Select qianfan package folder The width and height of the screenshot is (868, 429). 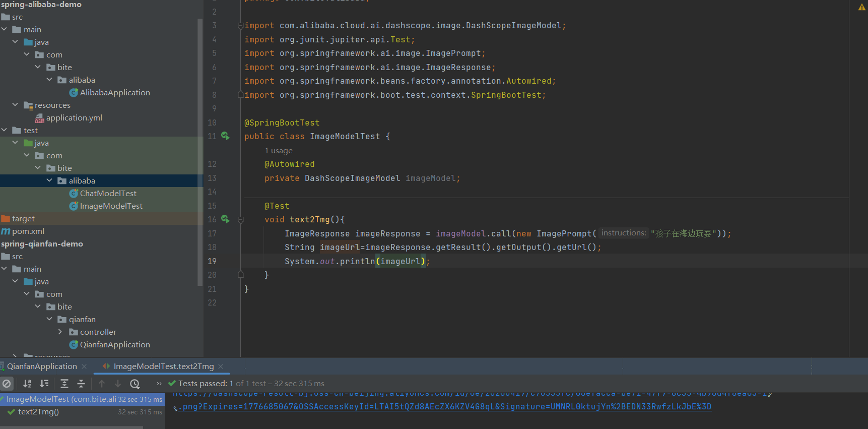82,320
